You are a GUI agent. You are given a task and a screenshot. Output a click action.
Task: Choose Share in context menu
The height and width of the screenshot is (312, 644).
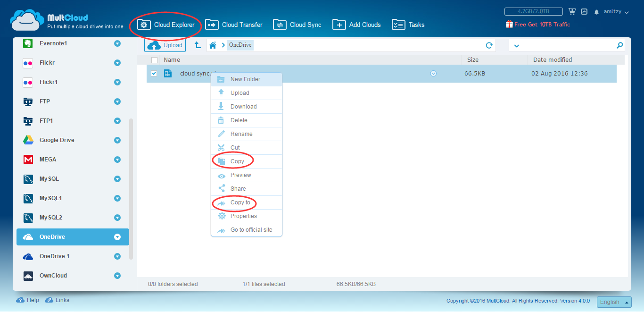point(247,189)
